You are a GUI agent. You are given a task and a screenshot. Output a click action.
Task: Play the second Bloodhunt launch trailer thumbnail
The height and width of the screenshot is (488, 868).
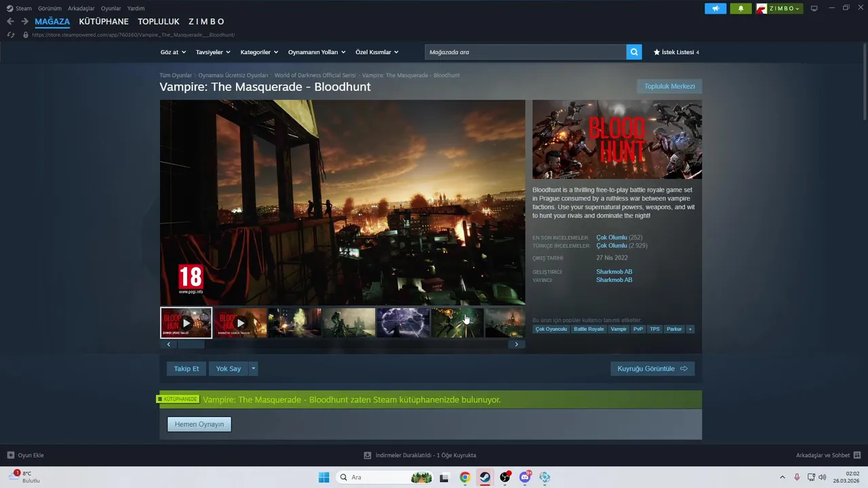point(240,323)
